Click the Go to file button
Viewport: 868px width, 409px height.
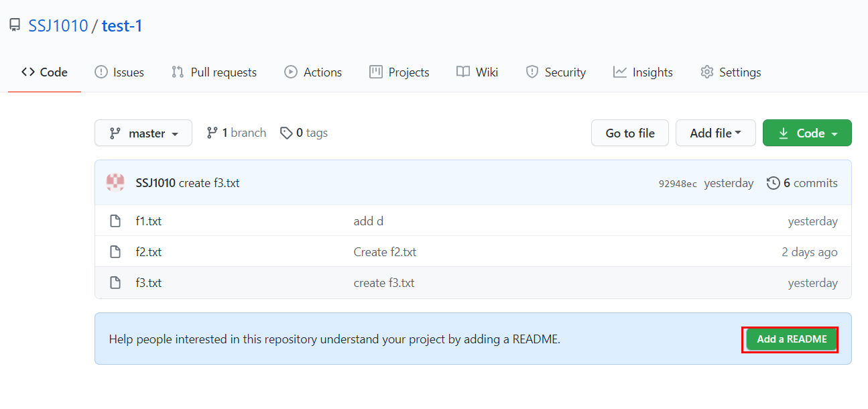tap(630, 133)
